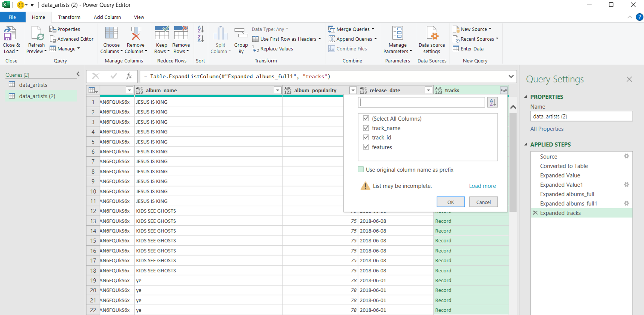Switch to the Transform tab
This screenshot has height=315, width=644.
click(x=69, y=17)
